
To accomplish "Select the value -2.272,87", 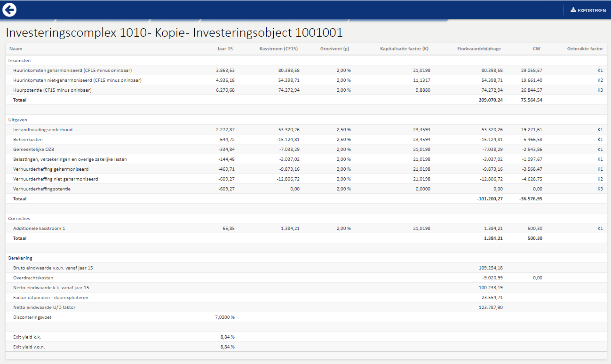I will click(224, 129).
